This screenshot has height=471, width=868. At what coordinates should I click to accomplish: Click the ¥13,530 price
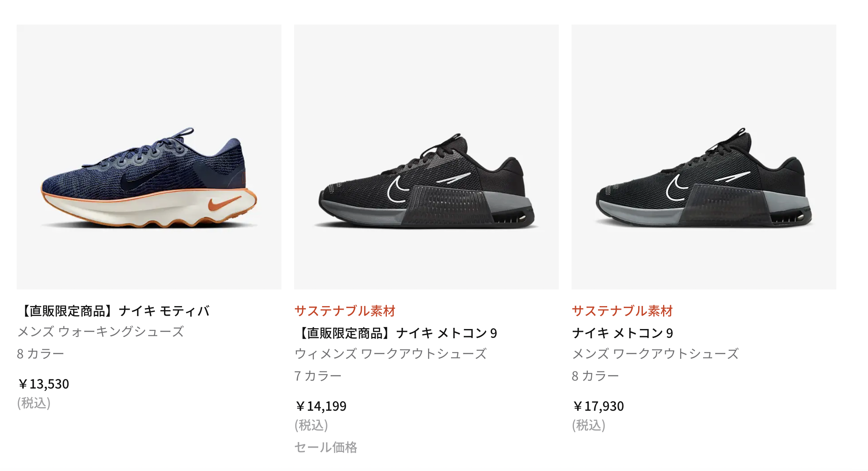(43, 384)
